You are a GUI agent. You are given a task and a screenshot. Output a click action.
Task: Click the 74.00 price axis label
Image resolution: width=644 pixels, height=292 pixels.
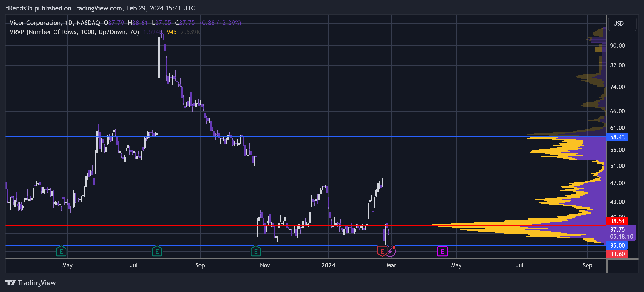click(617, 87)
